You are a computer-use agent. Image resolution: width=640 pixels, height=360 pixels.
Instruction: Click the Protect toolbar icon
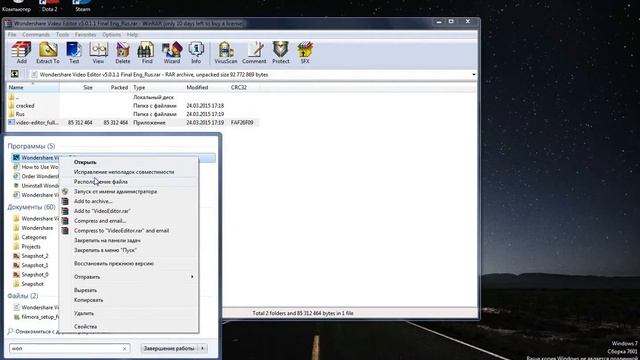click(x=280, y=53)
